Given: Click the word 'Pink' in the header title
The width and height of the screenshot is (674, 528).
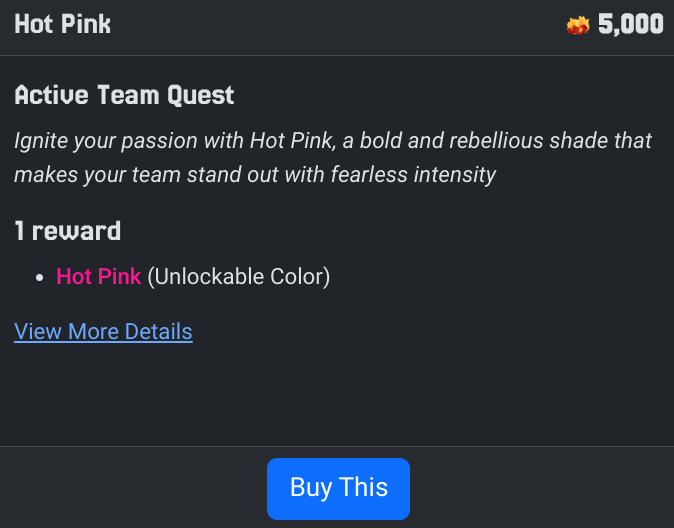Looking at the screenshot, I should [85, 24].
